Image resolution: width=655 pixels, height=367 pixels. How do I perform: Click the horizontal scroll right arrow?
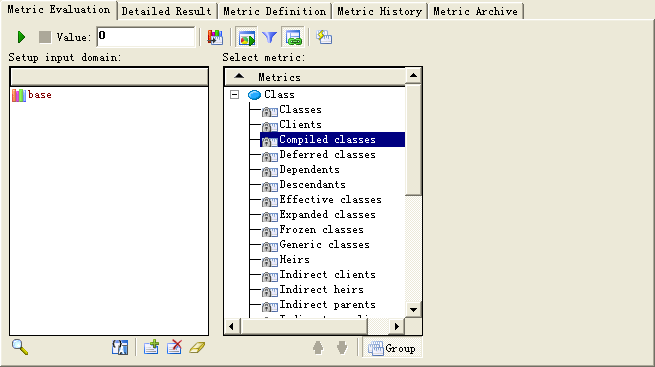[x=397, y=326]
